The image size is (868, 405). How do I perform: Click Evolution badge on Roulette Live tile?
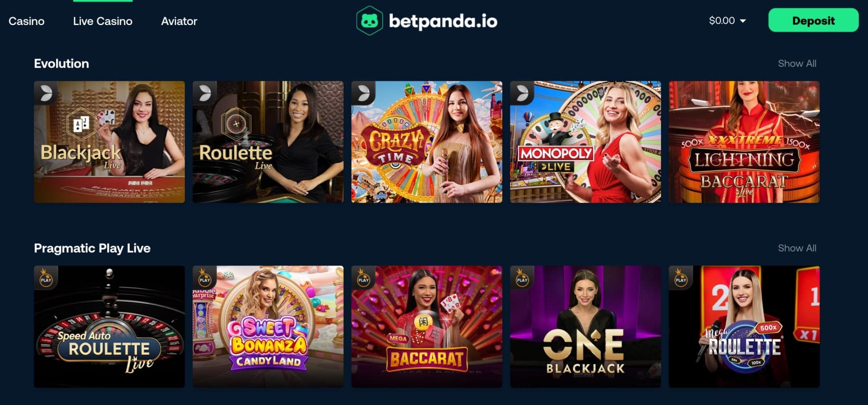tap(205, 93)
